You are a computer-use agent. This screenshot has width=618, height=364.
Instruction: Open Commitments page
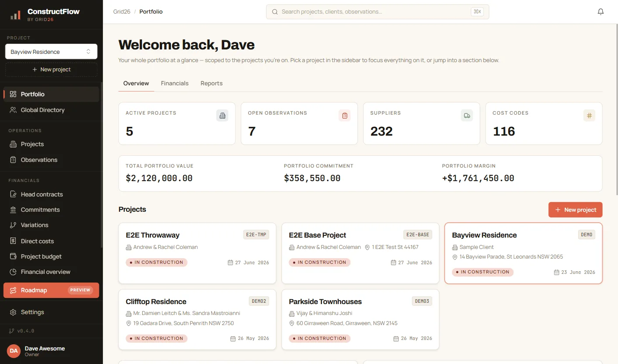point(51,210)
